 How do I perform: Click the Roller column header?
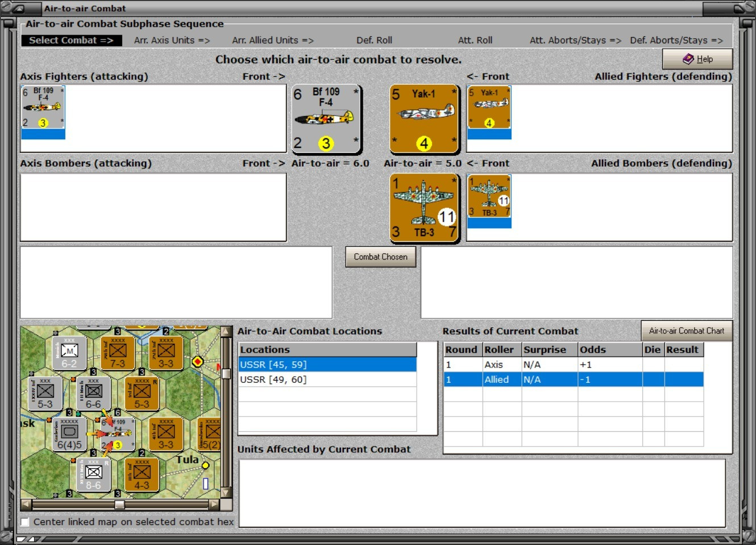pos(502,349)
